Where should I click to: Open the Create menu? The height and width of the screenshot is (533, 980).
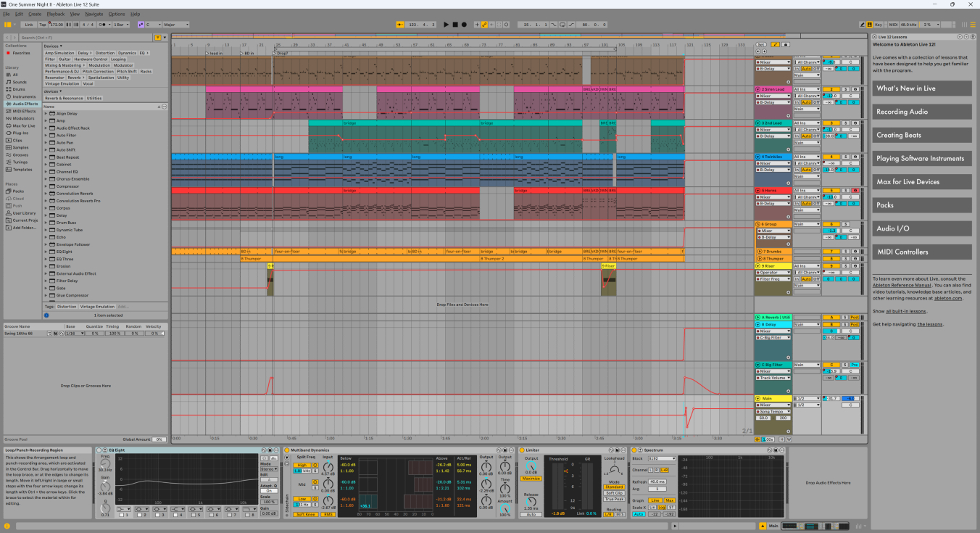pos(35,14)
